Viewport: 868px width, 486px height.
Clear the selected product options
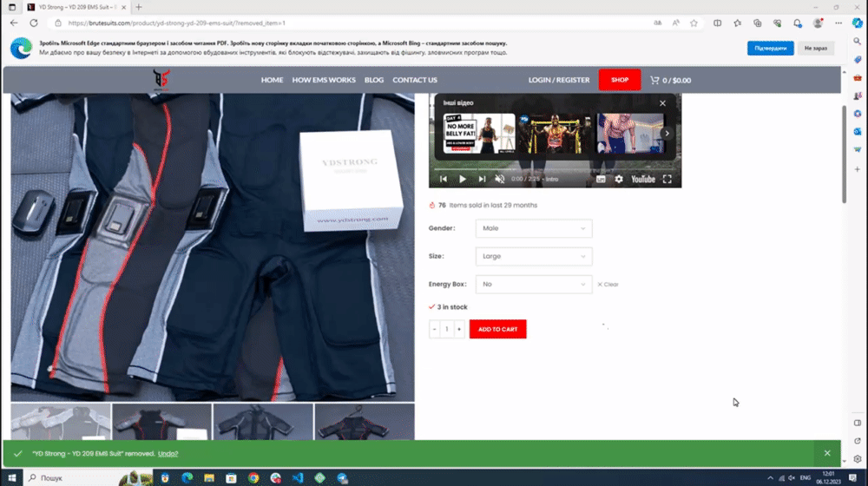[x=608, y=285]
